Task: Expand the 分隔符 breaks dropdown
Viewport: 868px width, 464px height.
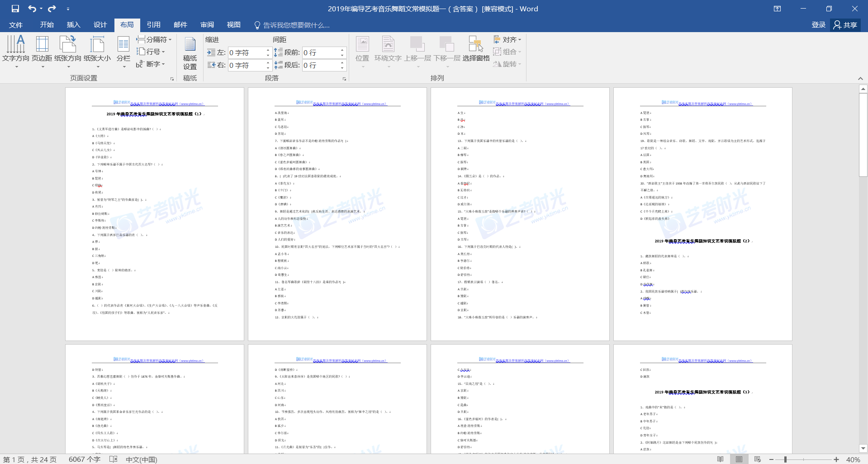Action: [154, 39]
